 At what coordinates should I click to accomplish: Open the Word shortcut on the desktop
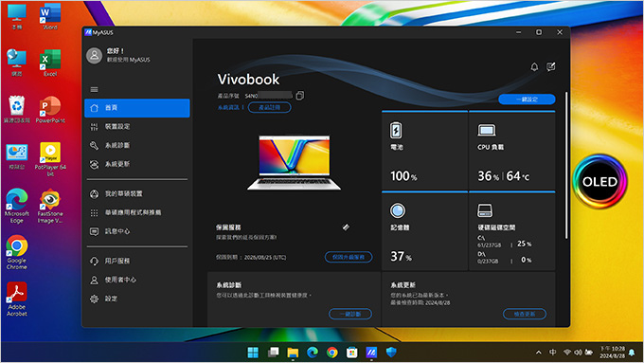(x=50, y=17)
